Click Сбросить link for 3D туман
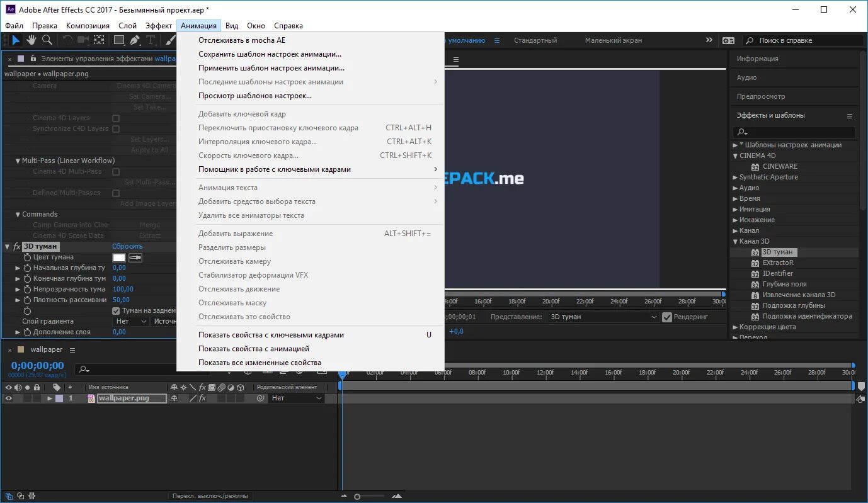Image resolution: width=868 pixels, height=503 pixels. tap(127, 247)
